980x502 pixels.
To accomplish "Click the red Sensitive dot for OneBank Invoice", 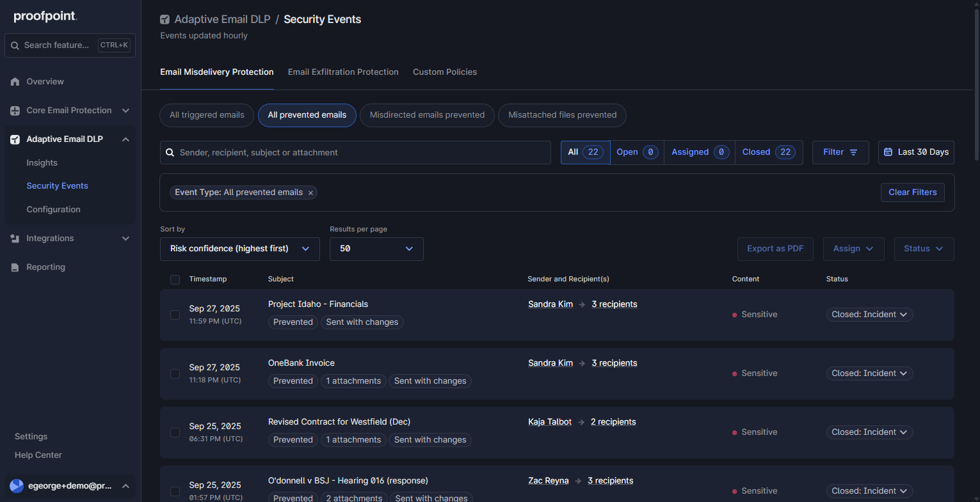I will click(x=735, y=373).
